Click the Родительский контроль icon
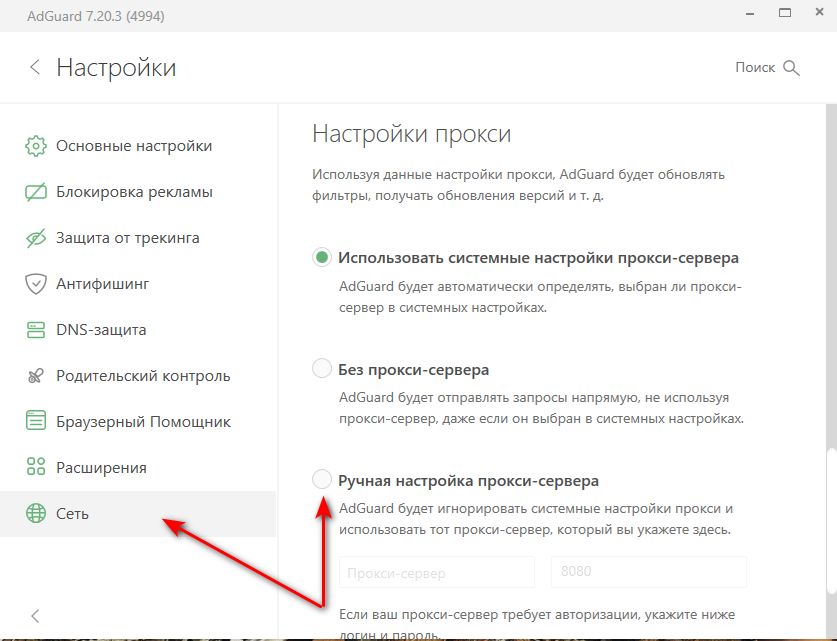The image size is (837, 641). (x=36, y=376)
